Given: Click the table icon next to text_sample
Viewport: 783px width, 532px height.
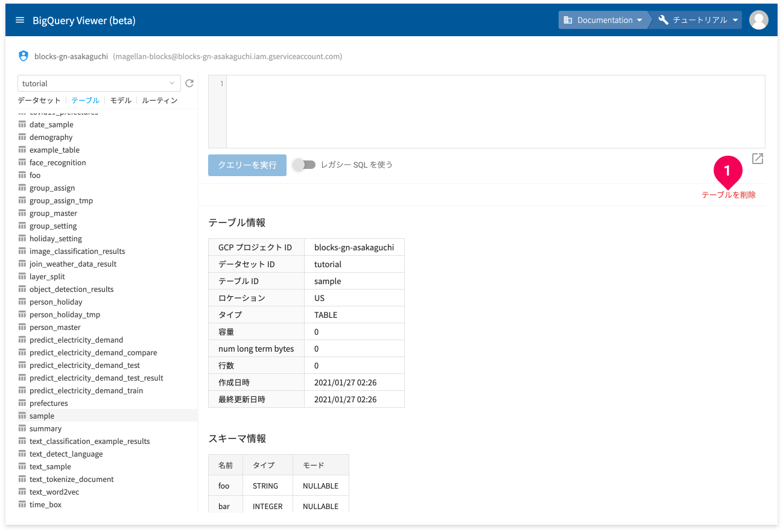Looking at the screenshot, I should tap(22, 466).
